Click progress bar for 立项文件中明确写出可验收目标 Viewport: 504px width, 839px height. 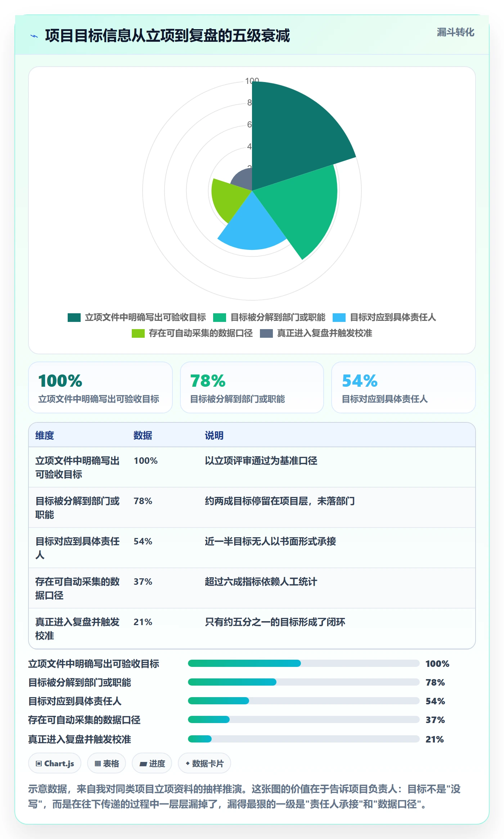coord(304,663)
